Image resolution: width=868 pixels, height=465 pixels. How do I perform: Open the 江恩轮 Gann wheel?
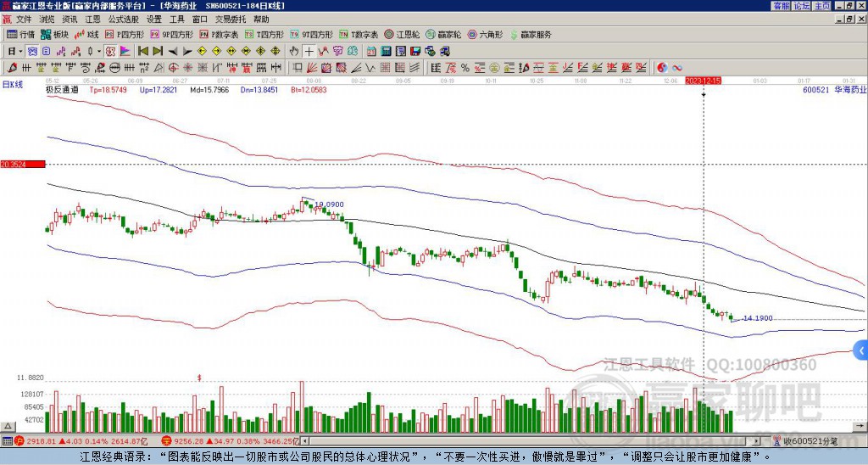402,34
